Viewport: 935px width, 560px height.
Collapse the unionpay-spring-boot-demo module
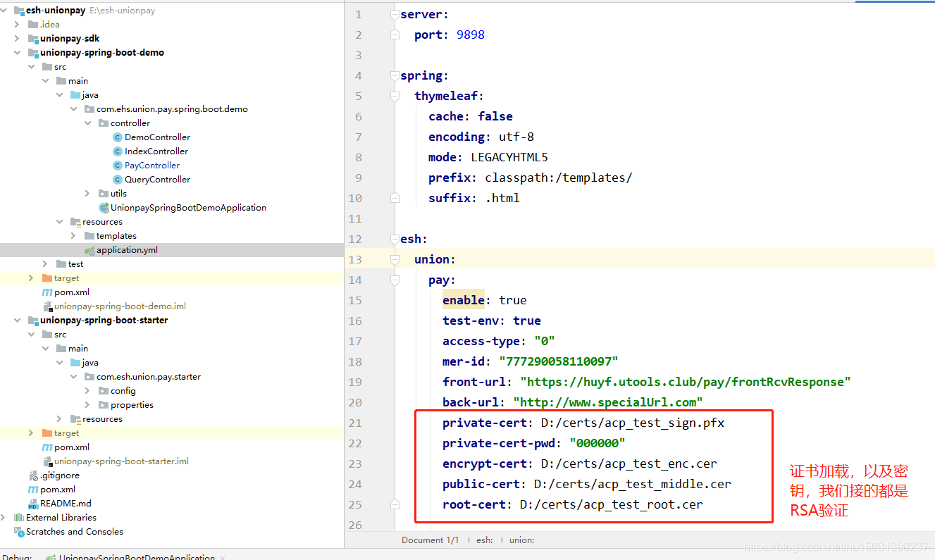point(17,53)
